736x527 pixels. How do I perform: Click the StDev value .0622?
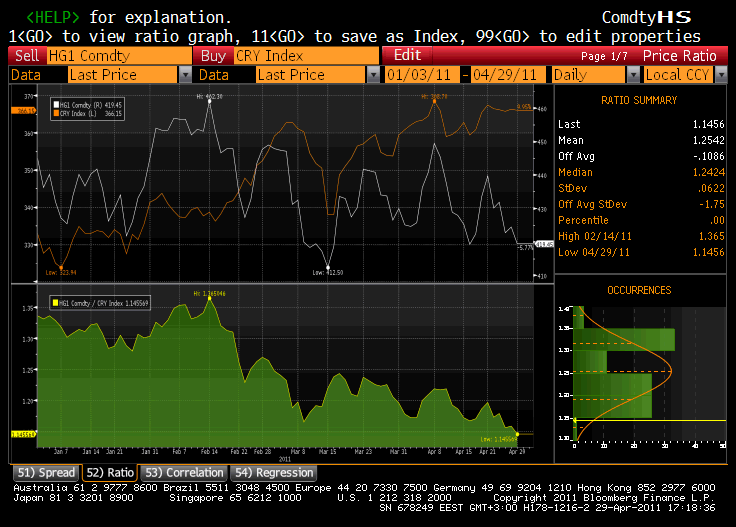point(711,188)
